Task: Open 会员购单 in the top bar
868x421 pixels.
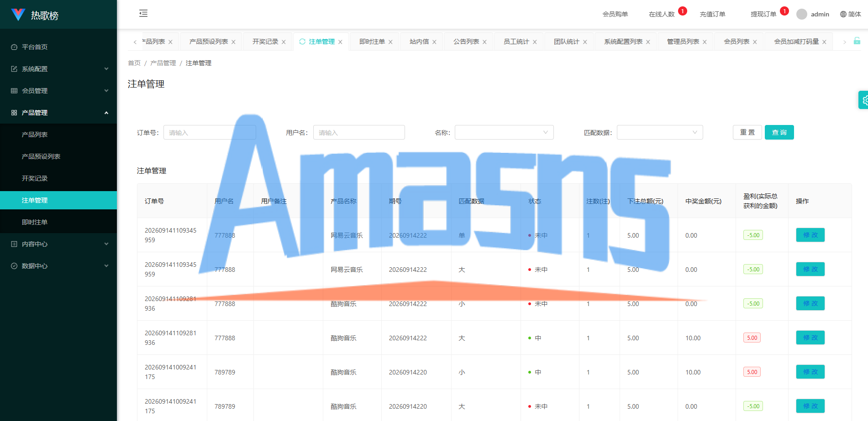Action: coord(615,14)
